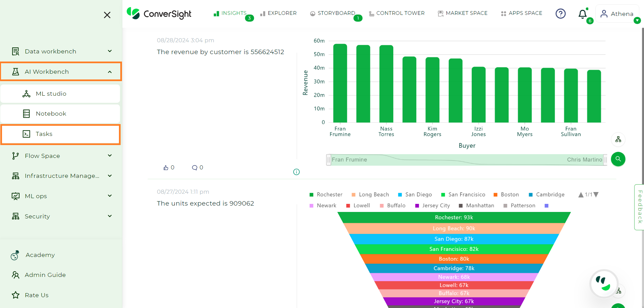Close the sidebar with the X icon
The height and width of the screenshot is (308, 644).
[107, 15]
